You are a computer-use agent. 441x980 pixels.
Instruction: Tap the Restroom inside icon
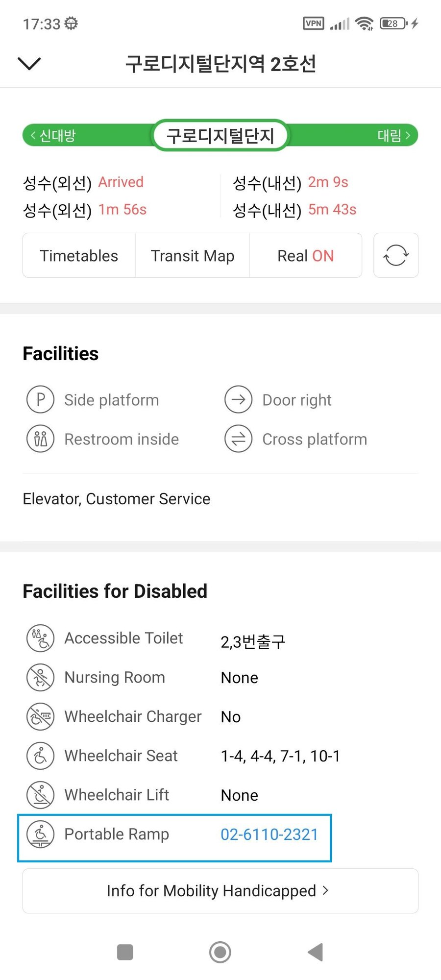(x=41, y=439)
